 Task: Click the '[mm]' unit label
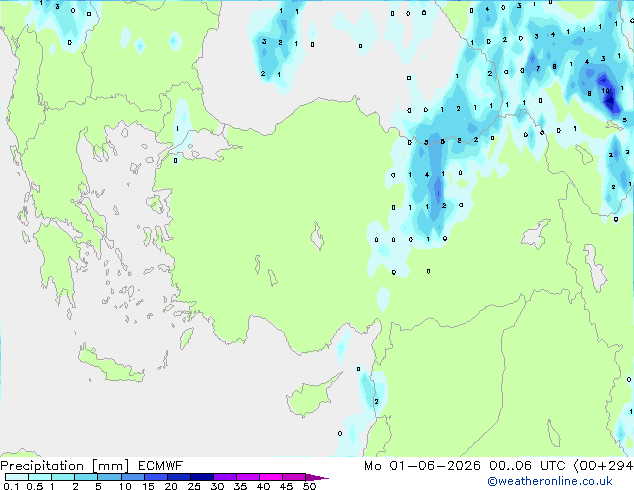[110, 466]
